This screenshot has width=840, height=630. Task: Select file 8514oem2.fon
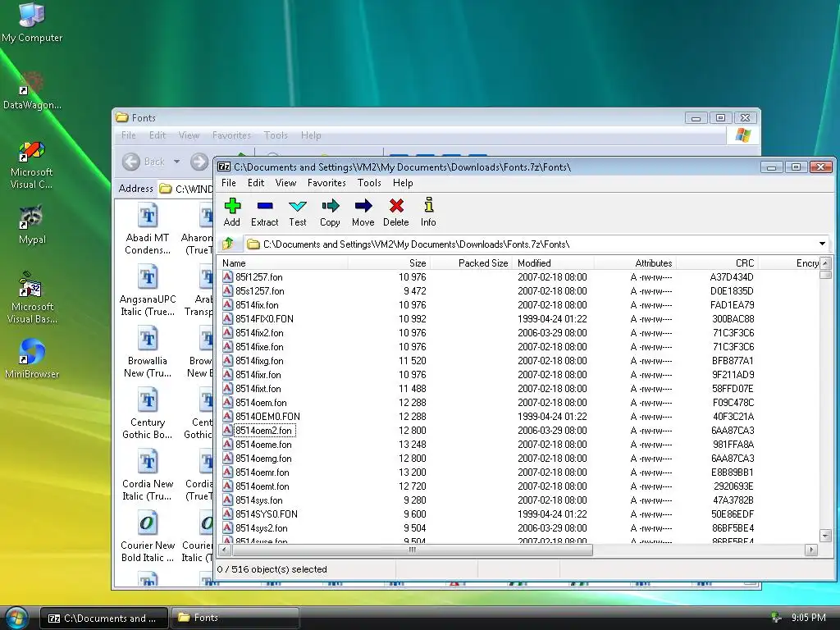263,430
